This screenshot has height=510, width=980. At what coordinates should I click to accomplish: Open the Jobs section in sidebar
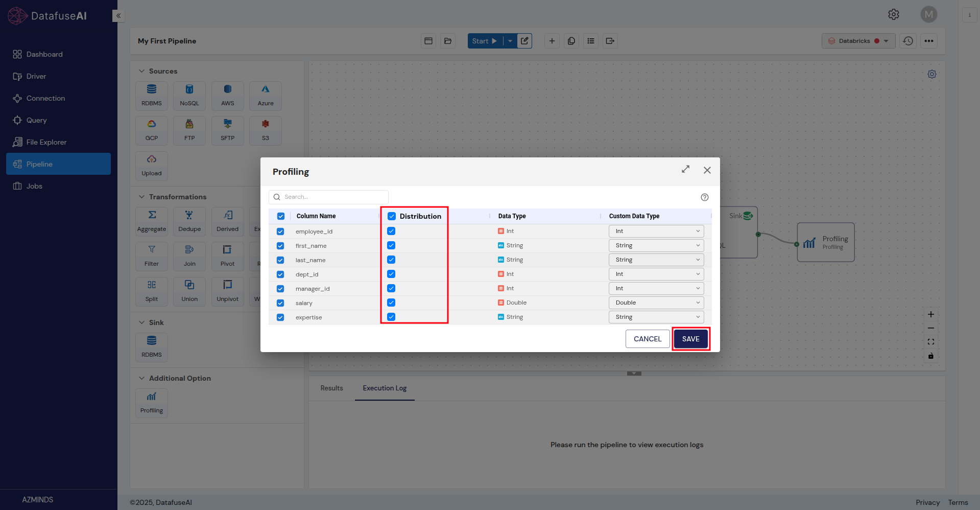34,186
